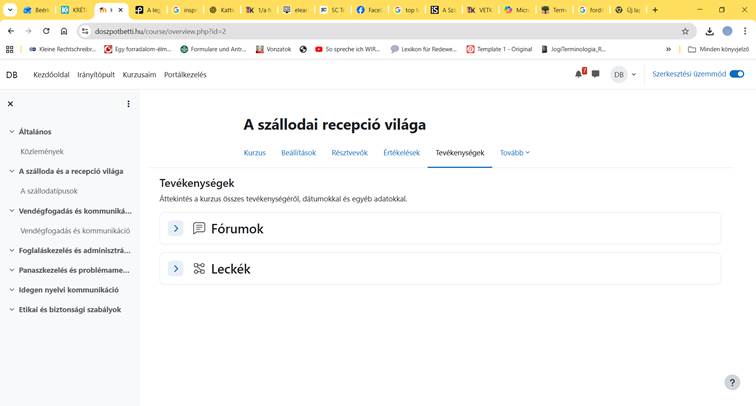Open Lexikon für Redewe... bookmark
The image size is (756, 406).
(423, 49)
